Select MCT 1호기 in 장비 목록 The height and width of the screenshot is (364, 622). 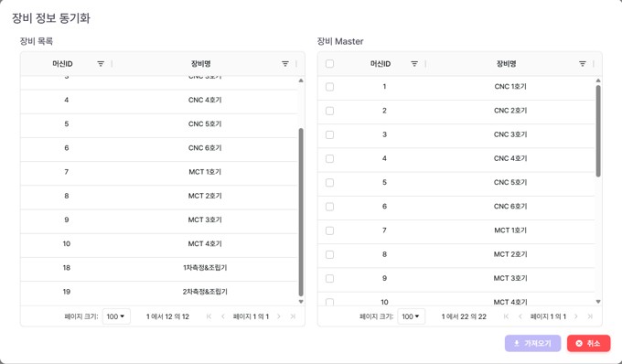click(158, 172)
